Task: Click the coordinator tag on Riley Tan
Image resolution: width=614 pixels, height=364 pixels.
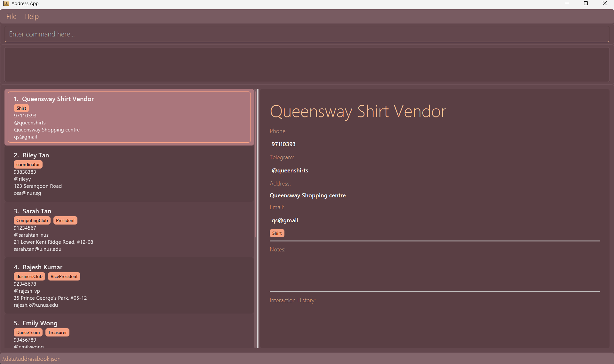Action: (28, 164)
